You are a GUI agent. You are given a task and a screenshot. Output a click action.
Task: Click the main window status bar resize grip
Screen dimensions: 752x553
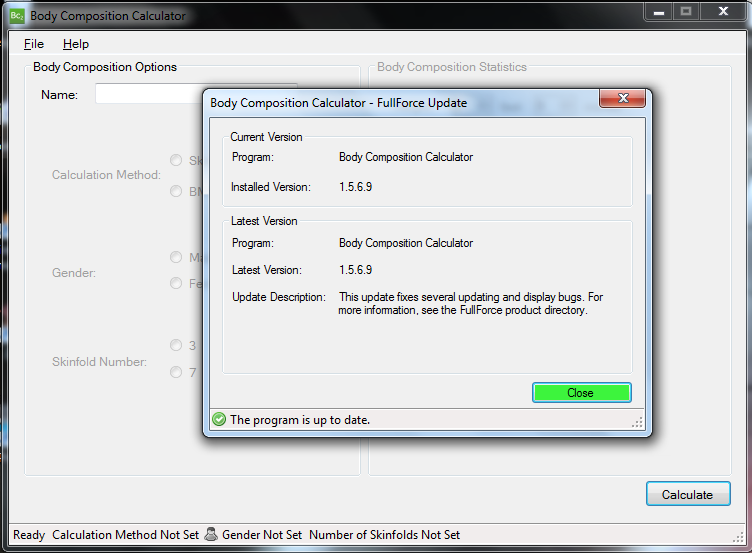(x=738, y=538)
